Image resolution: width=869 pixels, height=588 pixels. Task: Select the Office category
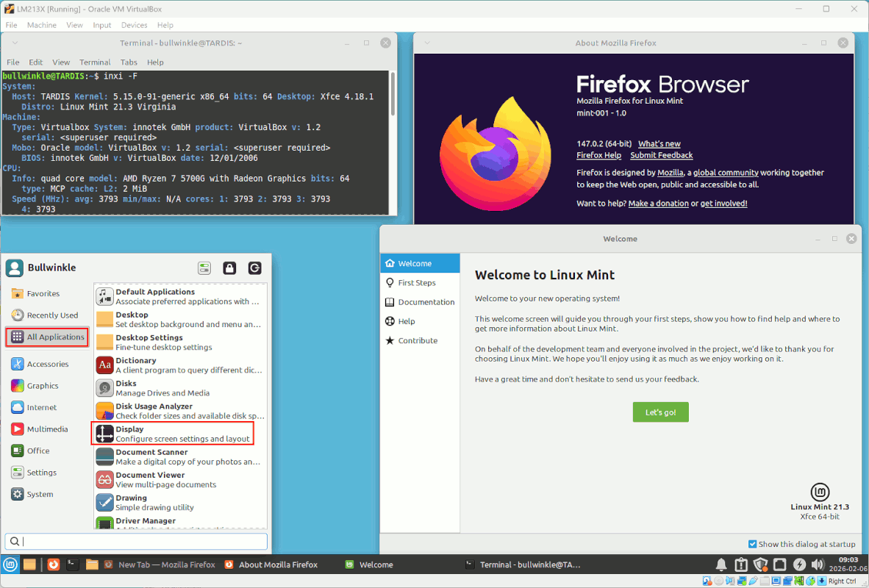coord(47,451)
